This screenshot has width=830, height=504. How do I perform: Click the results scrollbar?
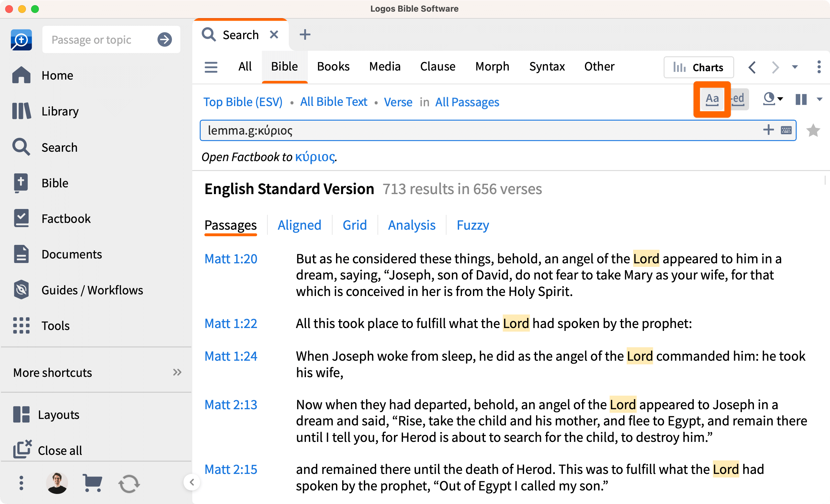coord(825,181)
